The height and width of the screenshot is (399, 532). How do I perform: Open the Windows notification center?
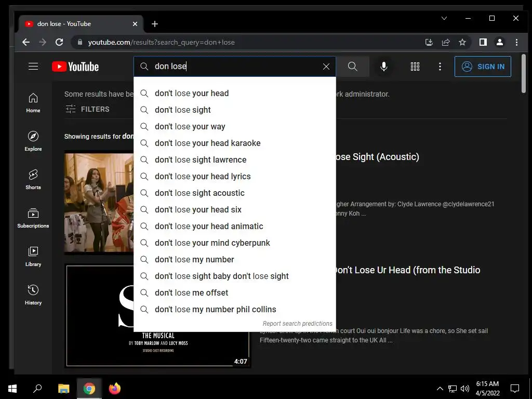tap(515, 389)
